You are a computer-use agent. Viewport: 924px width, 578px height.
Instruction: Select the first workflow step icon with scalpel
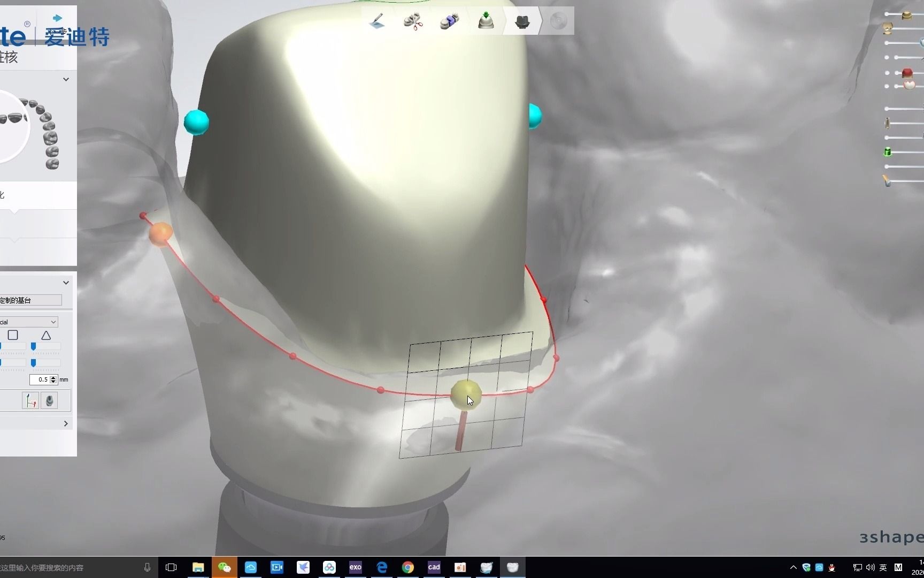point(378,21)
